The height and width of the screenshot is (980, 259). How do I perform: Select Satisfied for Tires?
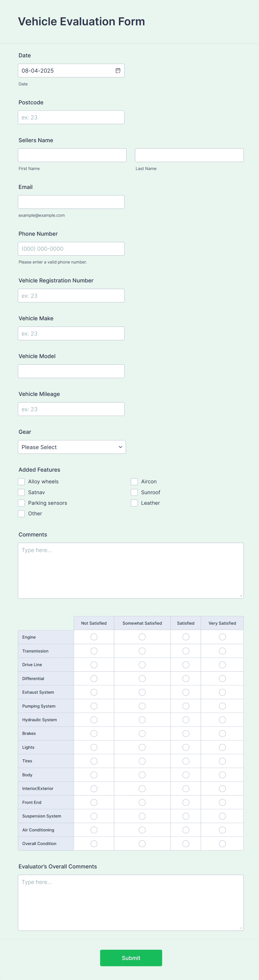(x=185, y=761)
